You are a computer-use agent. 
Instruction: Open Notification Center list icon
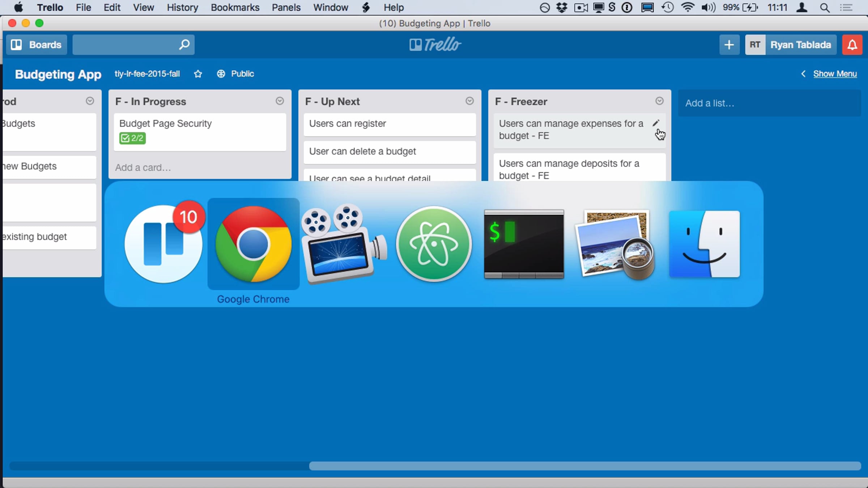pos(846,7)
